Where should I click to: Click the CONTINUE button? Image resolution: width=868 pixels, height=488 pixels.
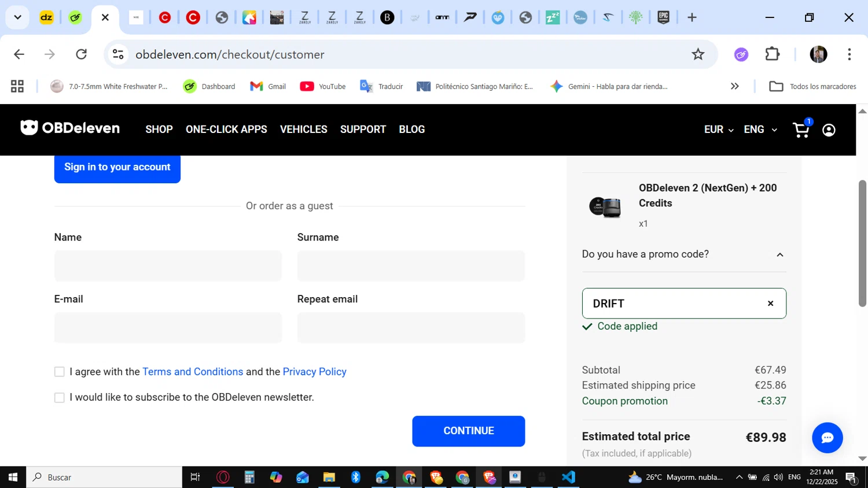[x=469, y=431]
